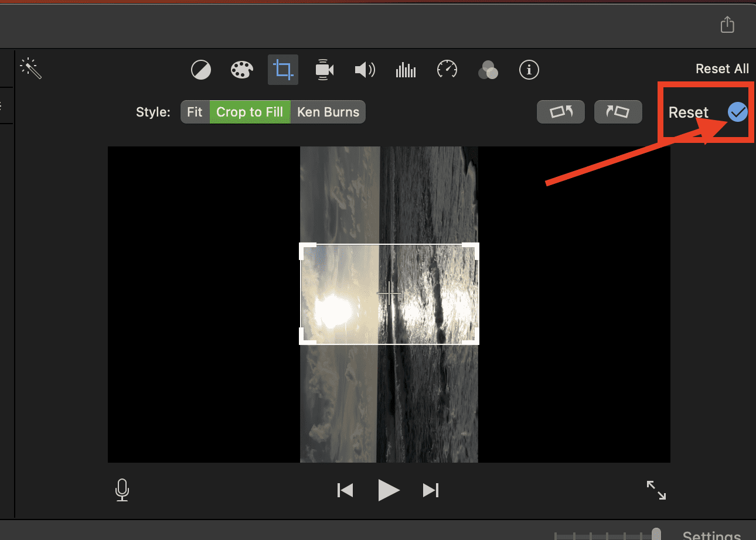Open the color correction palette
The image size is (756, 540).
[x=241, y=70]
